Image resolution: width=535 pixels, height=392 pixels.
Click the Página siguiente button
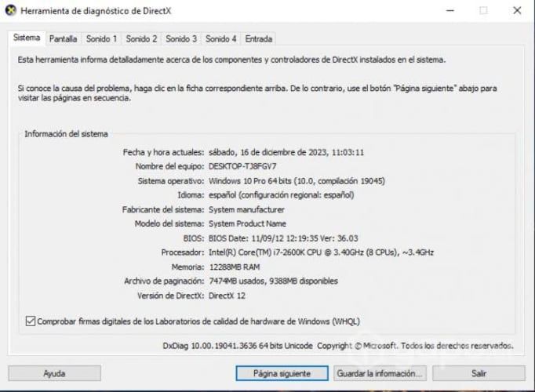pyautogui.click(x=282, y=373)
